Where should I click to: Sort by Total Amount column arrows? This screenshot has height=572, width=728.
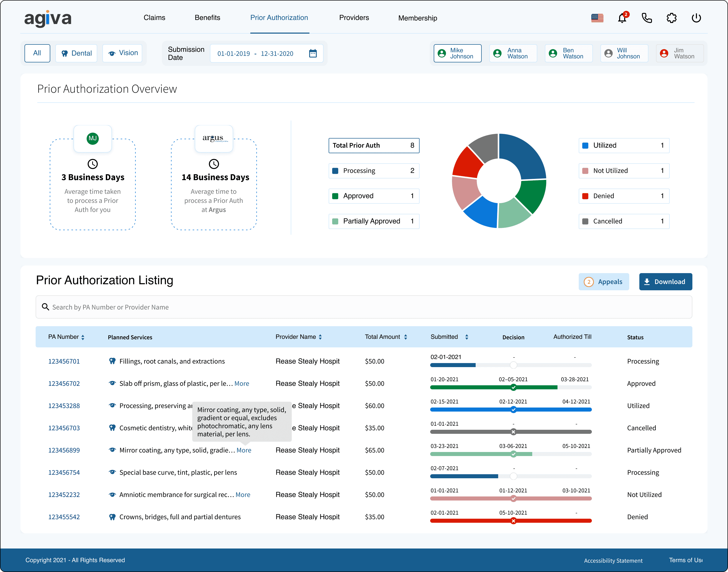click(x=405, y=337)
